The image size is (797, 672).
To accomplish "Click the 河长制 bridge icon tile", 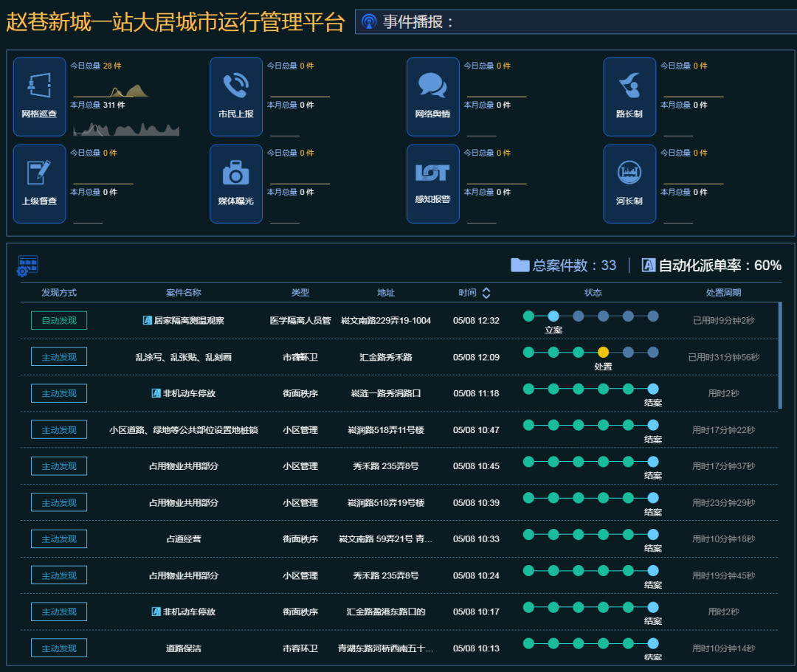I will tap(629, 184).
